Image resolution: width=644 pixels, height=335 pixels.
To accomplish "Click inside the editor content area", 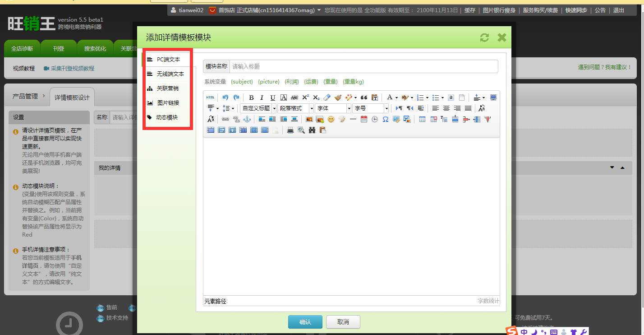I will tap(351, 216).
